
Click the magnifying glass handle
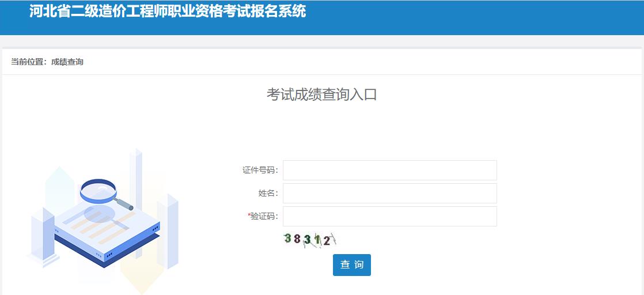point(124,203)
